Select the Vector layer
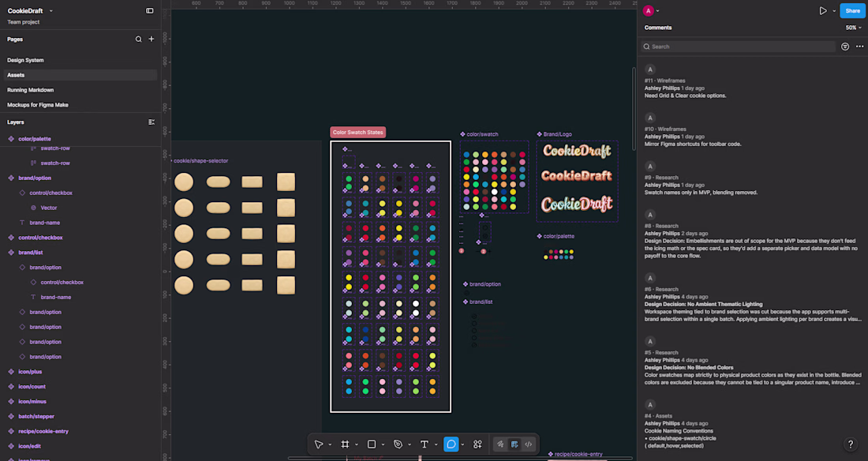 (x=49, y=208)
